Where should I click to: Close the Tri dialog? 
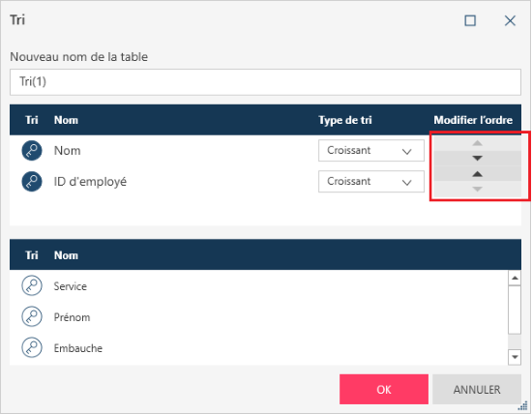[510, 20]
